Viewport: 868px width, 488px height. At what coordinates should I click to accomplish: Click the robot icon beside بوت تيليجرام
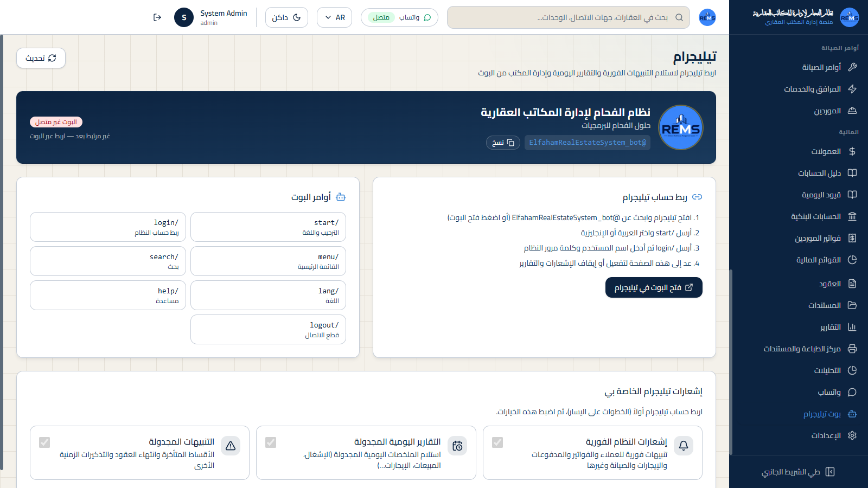[852, 414]
